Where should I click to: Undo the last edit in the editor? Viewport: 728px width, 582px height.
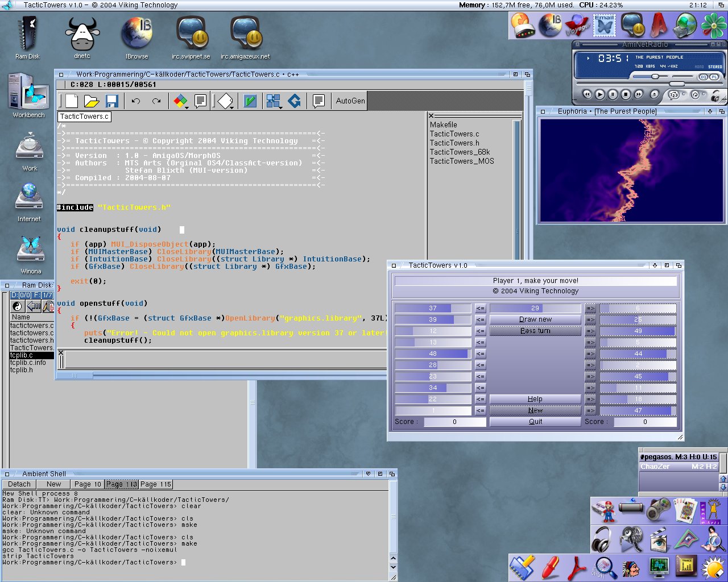[136, 101]
